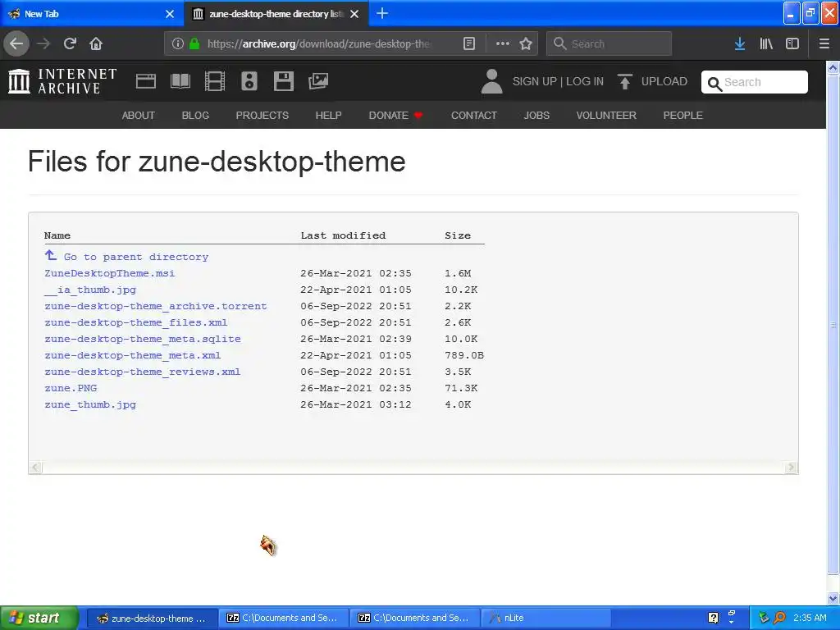This screenshot has height=630, width=840.
Task: Open zune-desktop-theme_files.xml link
Action: (x=135, y=322)
